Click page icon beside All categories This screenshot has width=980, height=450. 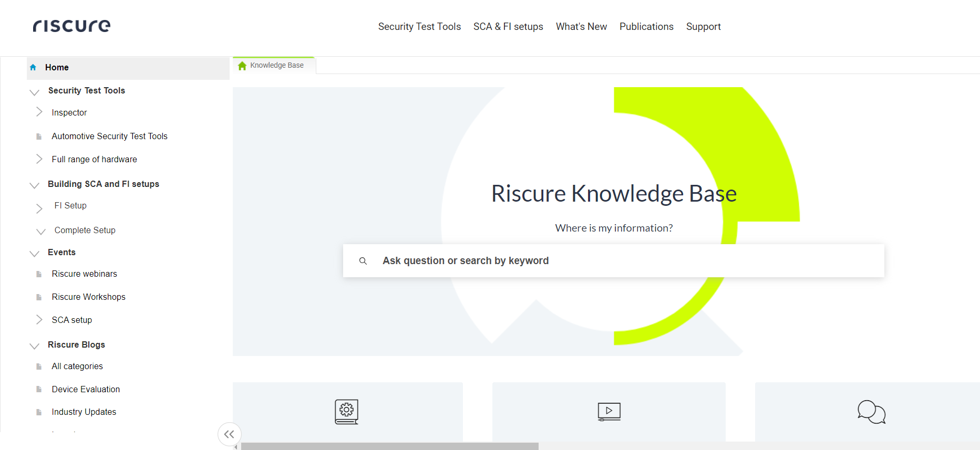[x=39, y=367]
